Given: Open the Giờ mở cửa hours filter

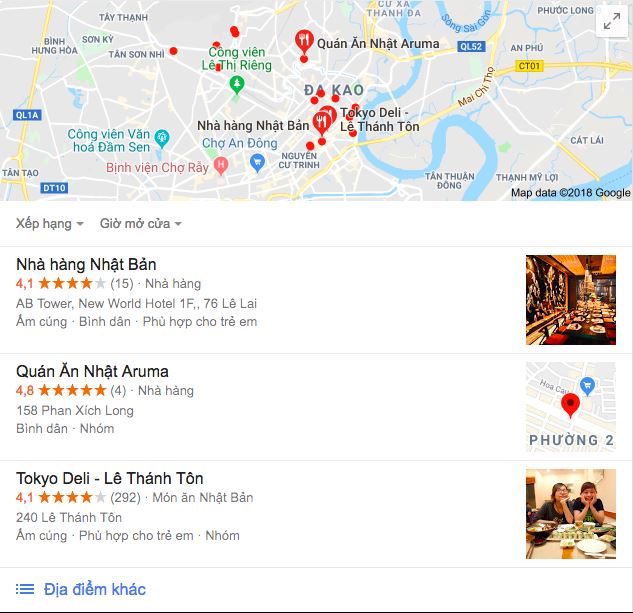Looking at the screenshot, I should coord(141,223).
